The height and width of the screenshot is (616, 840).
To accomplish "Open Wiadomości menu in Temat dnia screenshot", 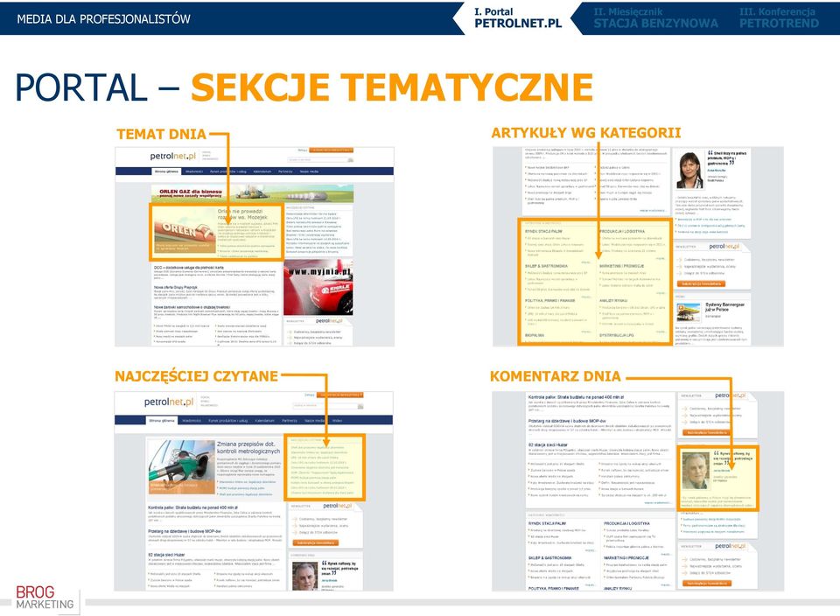I will tap(194, 171).
